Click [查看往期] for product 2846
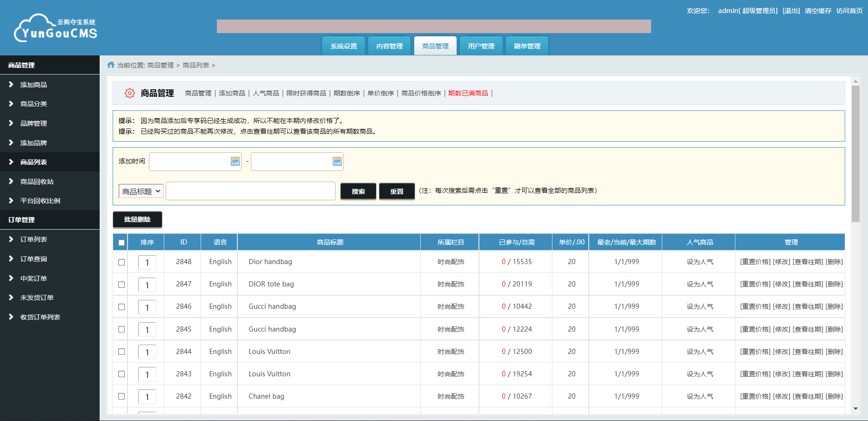The width and height of the screenshot is (868, 421). pos(808,306)
